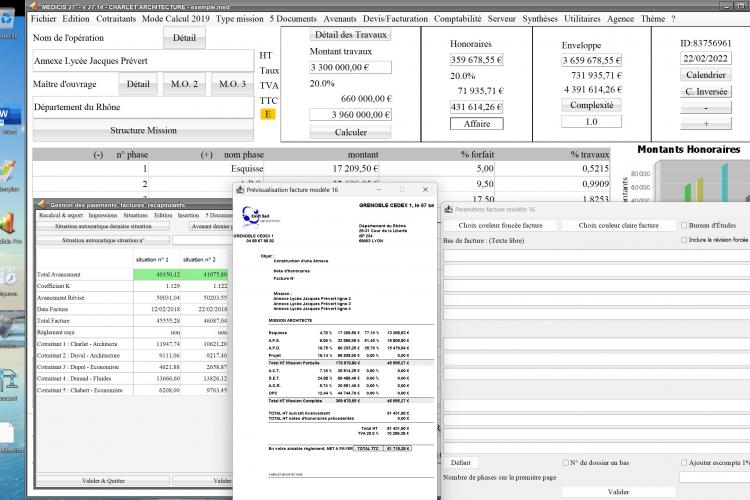Click Valider & Quitter in payments window
Screen dimensions: 750x500
click(103, 480)
